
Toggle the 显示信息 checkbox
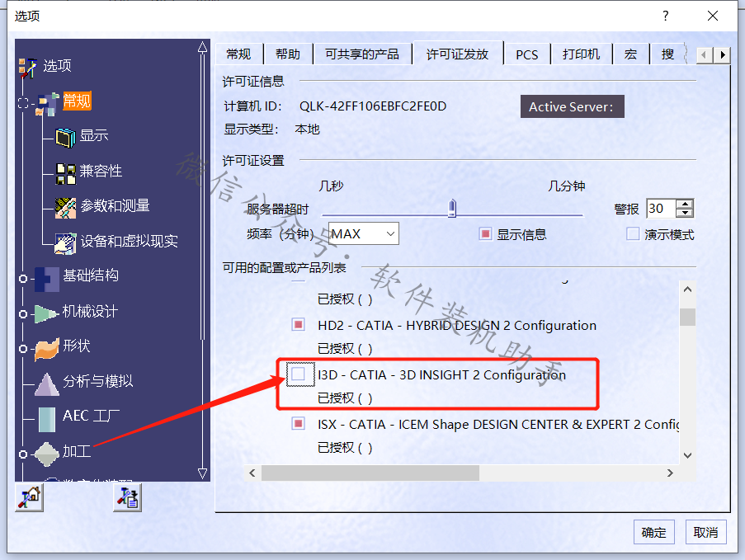click(485, 233)
